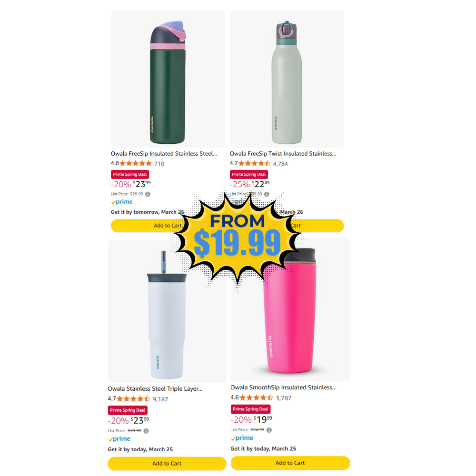Click Prime logo under Triple Layer tumbler
This screenshot has width=476, height=476.
pyautogui.click(x=119, y=439)
